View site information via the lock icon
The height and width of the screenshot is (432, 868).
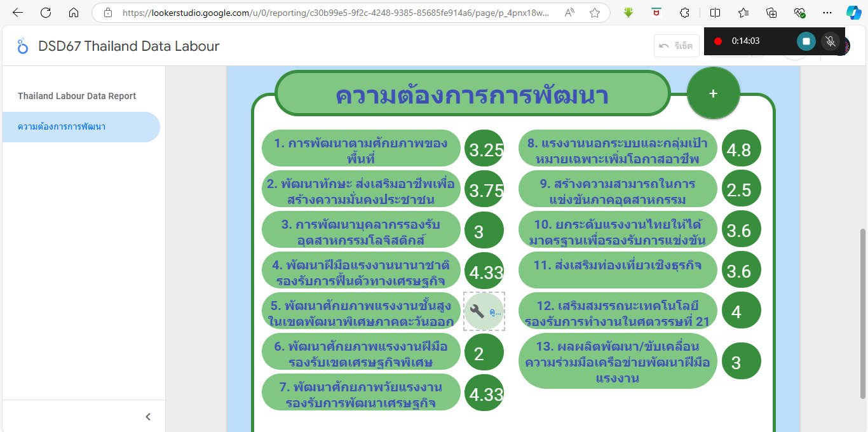[108, 13]
